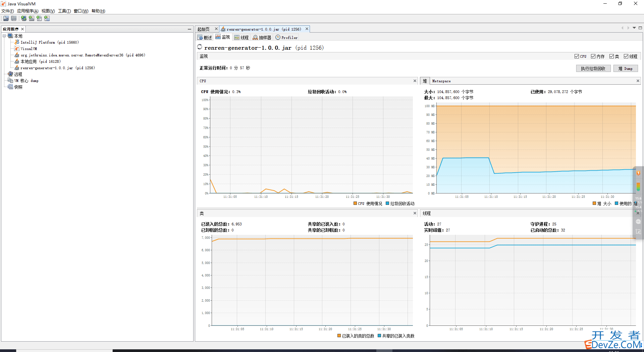Click Java icon on renren-generator editor tab
Viewport: 644px width, 352px height.
tap(223, 29)
